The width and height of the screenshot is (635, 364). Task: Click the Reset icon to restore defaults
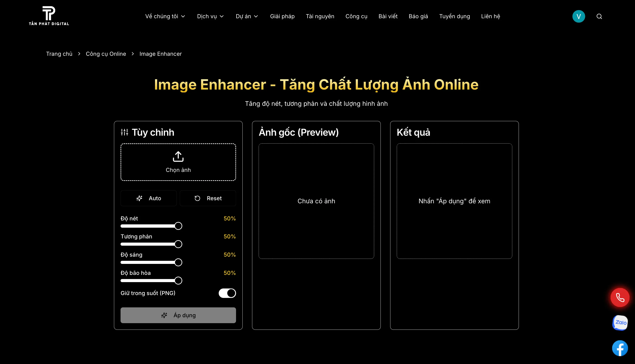[197, 198]
